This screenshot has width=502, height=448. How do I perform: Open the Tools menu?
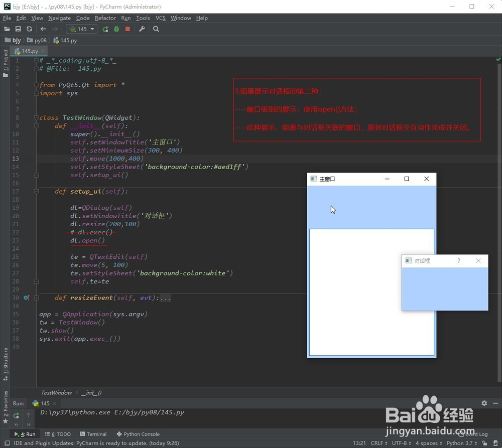tap(143, 18)
